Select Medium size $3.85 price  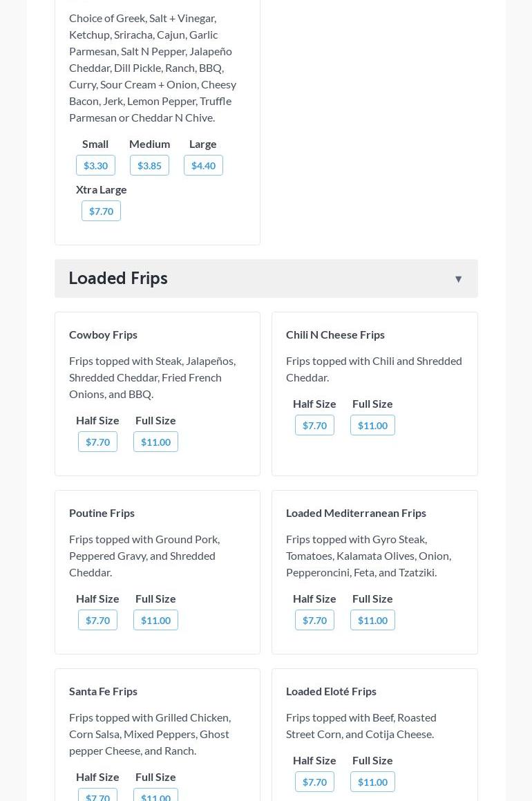[x=149, y=165]
